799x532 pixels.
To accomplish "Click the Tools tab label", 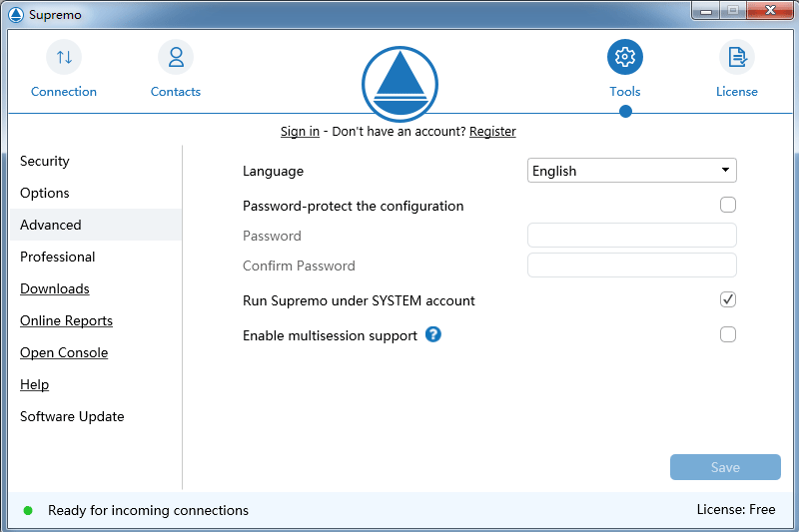I will 625,92.
